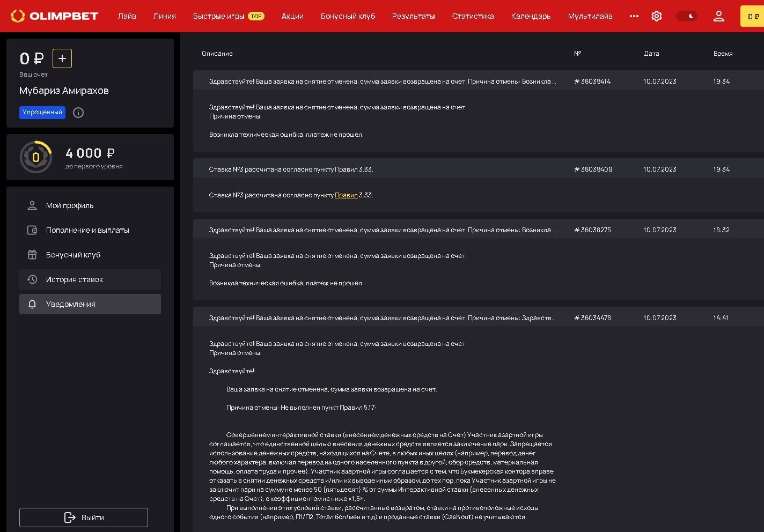Follow the Правил link in notification
Image resolution: width=764 pixels, height=532 pixels.
tap(346, 195)
